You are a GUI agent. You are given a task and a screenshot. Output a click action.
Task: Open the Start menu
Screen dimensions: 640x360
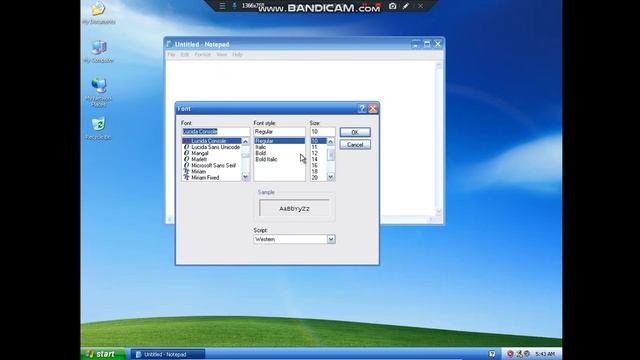coord(103,354)
